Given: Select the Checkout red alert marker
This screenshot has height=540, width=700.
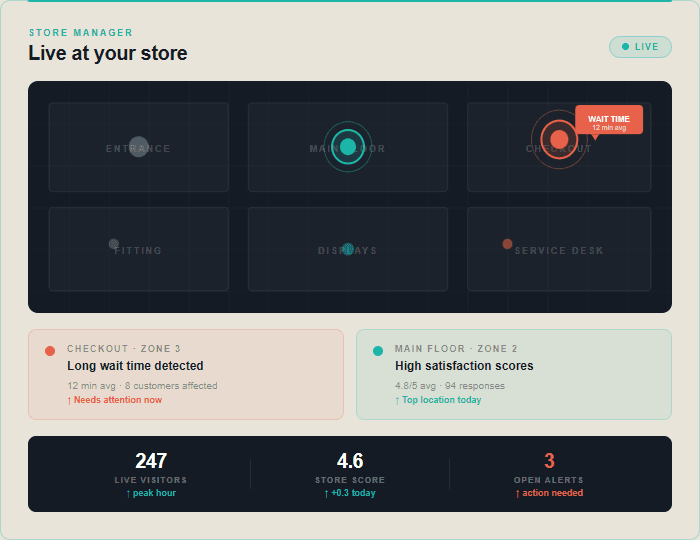Looking at the screenshot, I should pos(558,139).
